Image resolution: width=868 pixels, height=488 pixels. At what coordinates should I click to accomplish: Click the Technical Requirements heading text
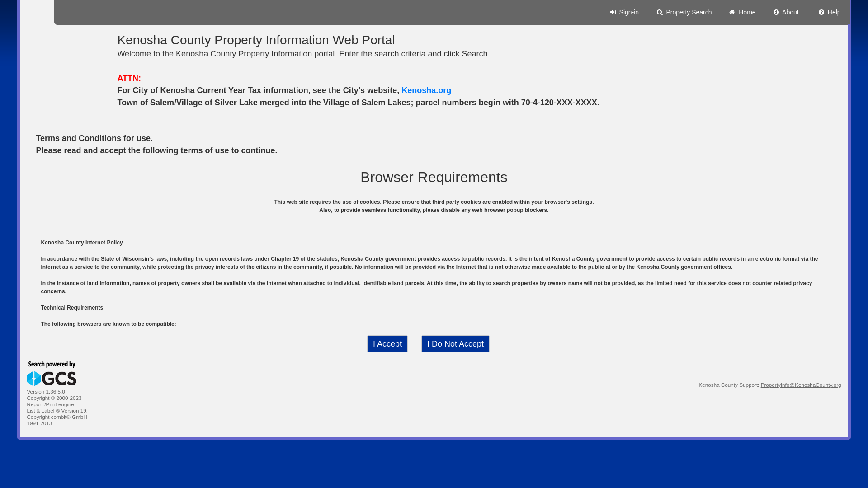pyautogui.click(x=72, y=308)
